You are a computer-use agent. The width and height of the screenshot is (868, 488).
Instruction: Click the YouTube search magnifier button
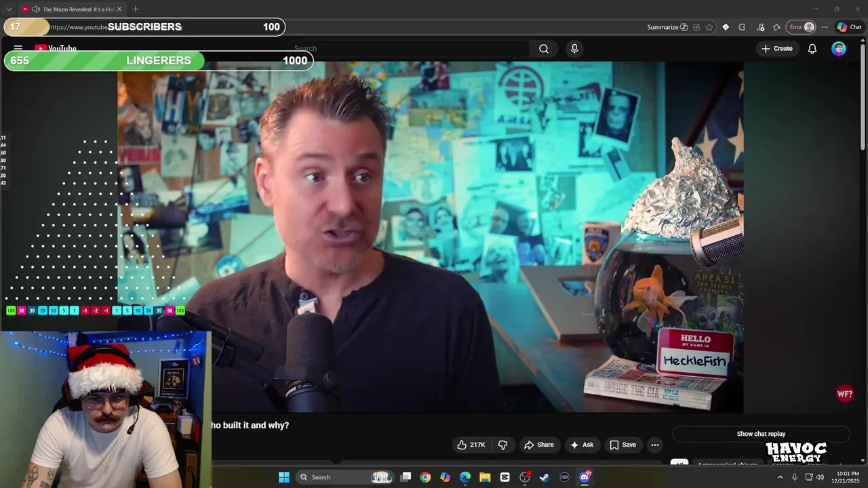coord(544,49)
